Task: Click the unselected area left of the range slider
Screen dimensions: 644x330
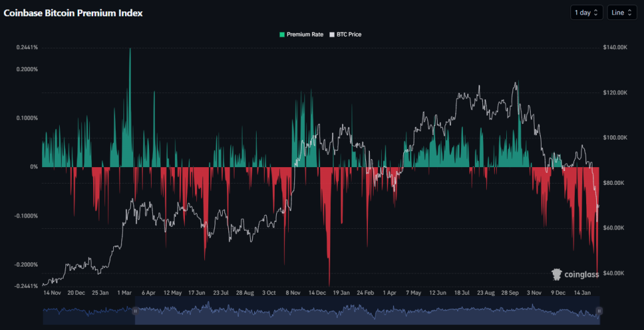Action: click(x=88, y=311)
